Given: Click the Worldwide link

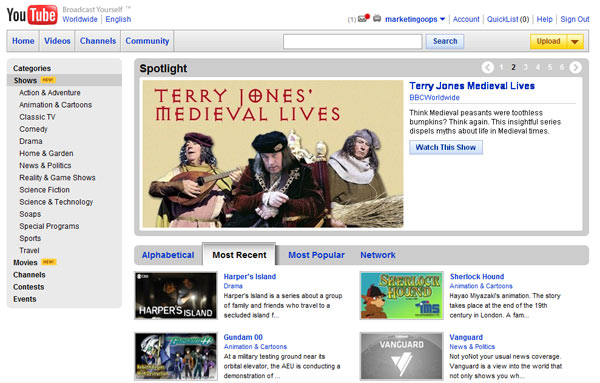Looking at the screenshot, I should coord(80,19).
